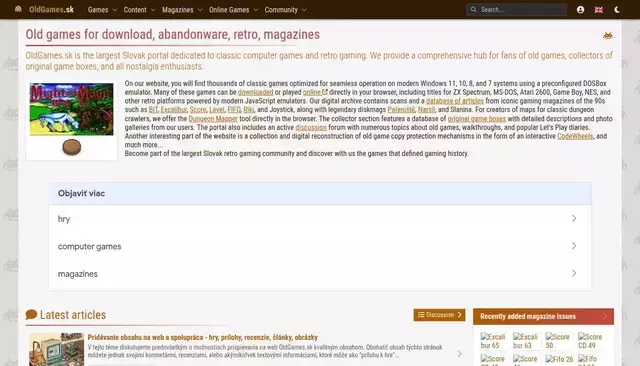Select the 'computer games' discover row
Viewport: 640px width, 366px height.
tap(320, 246)
